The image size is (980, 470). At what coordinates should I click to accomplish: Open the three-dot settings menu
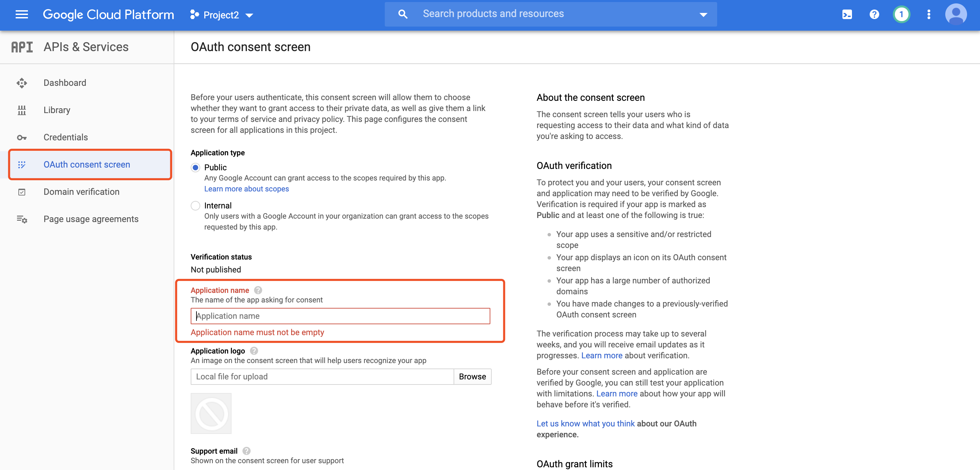pos(929,15)
